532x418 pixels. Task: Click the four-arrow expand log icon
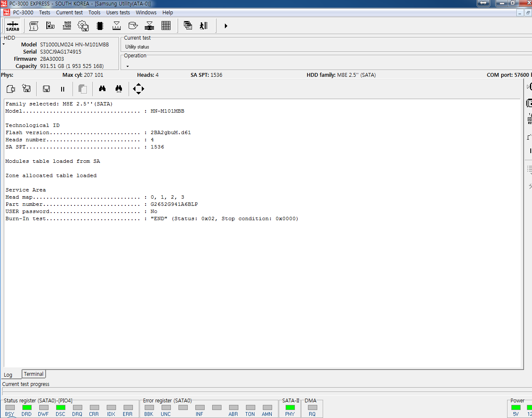tap(138, 89)
